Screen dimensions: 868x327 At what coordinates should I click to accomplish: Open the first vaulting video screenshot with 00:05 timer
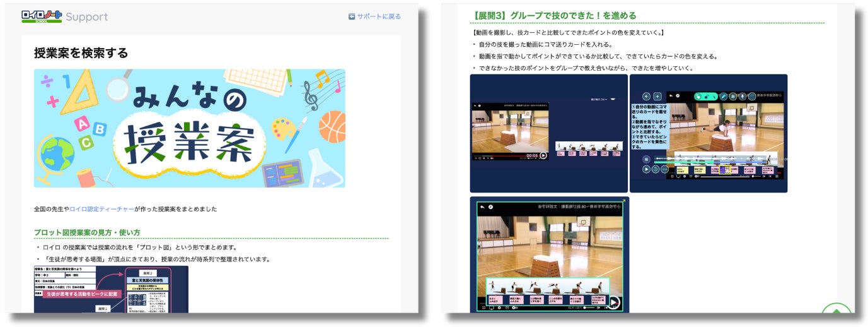[548, 133]
